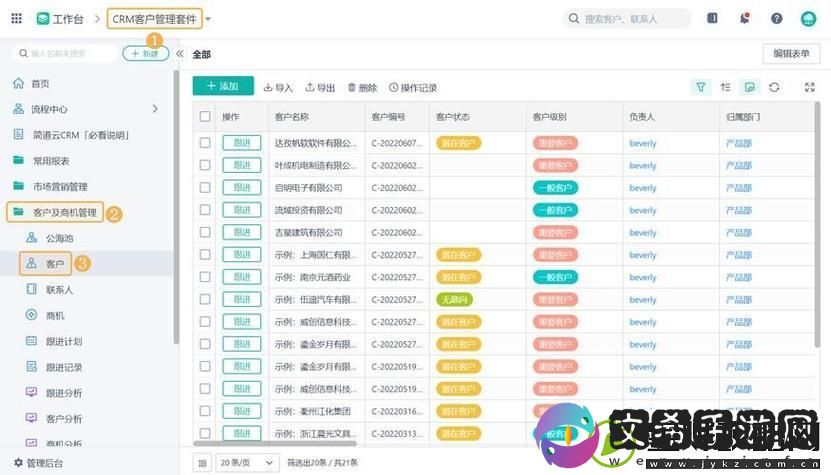Image resolution: width=831 pixels, height=475 pixels.
Task: Click 导入 in the toolbar
Action: pyautogui.click(x=278, y=87)
